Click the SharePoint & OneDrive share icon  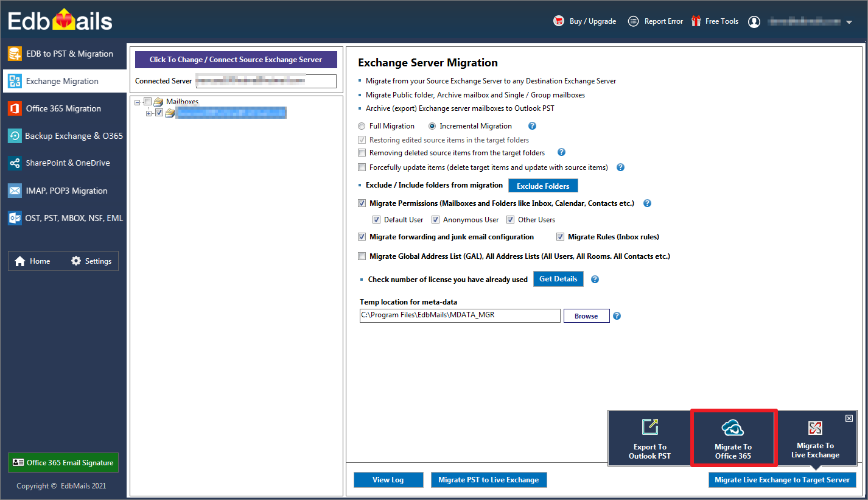(15, 163)
